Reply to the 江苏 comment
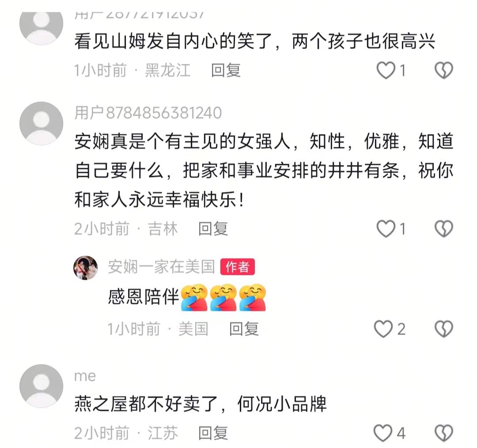This screenshot has height=448, width=477. 213,433
